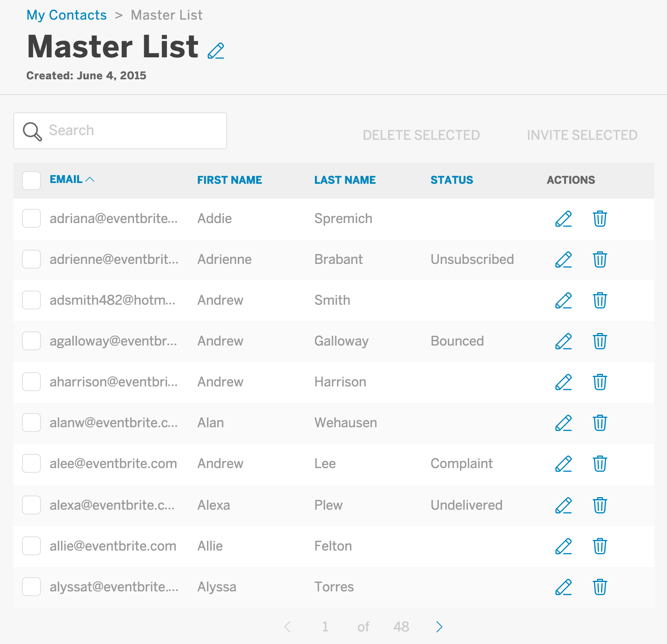Click the search magnifier icon
The image size is (667, 644).
[x=32, y=132]
